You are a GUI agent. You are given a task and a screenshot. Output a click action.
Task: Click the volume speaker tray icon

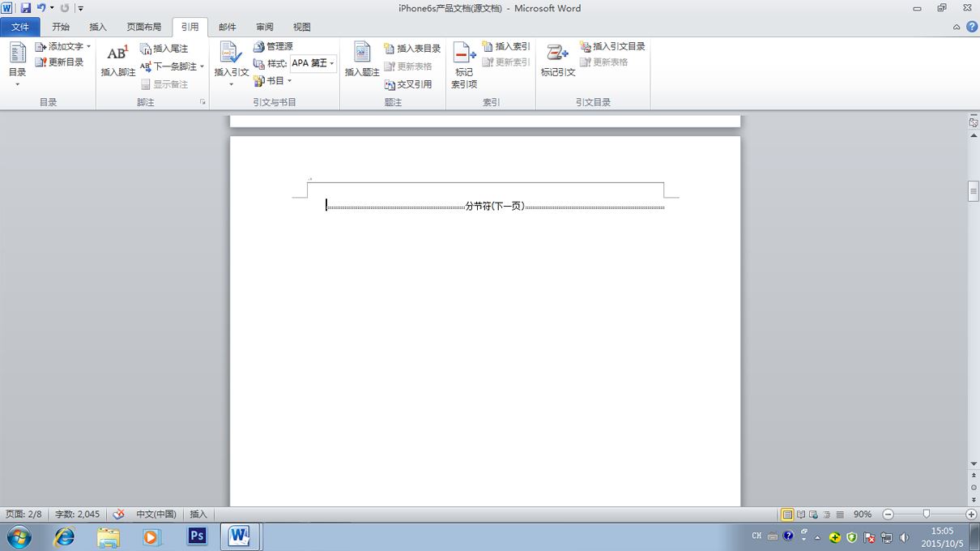[904, 537]
